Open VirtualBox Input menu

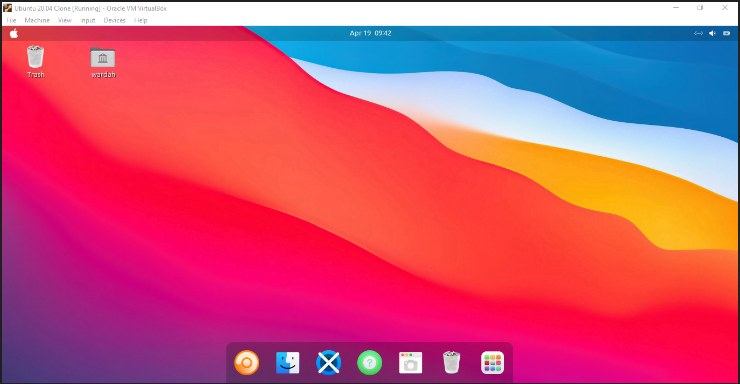(x=88, y=20)
